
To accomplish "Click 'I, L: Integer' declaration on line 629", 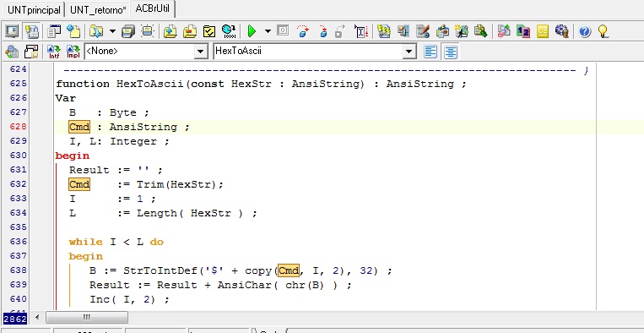I will click(113, 142).
